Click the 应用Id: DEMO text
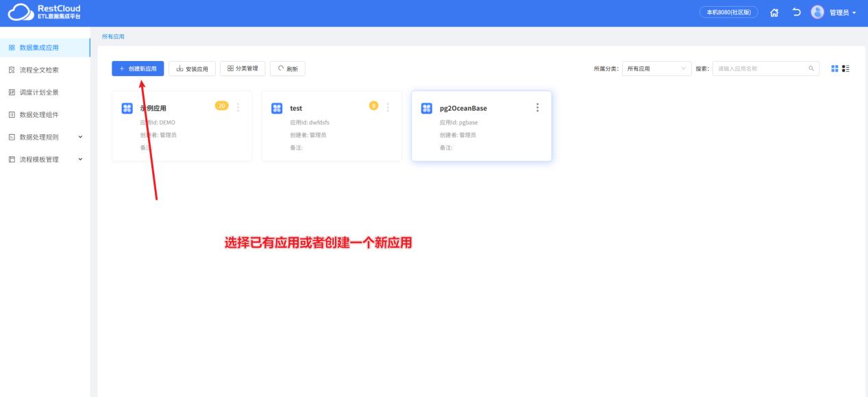The height and width of the screenshot is (397, 868). tap(158, 123)
